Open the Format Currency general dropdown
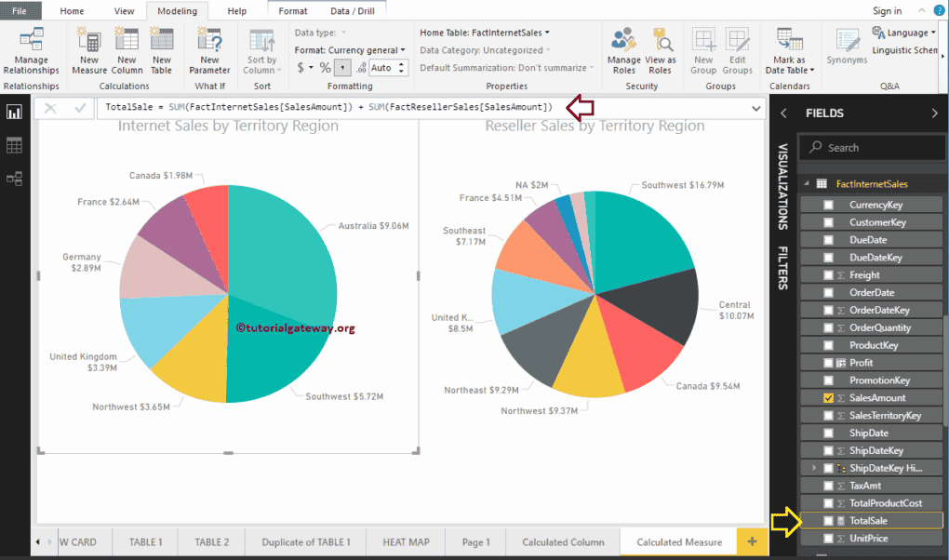 (x=351, y=49)
